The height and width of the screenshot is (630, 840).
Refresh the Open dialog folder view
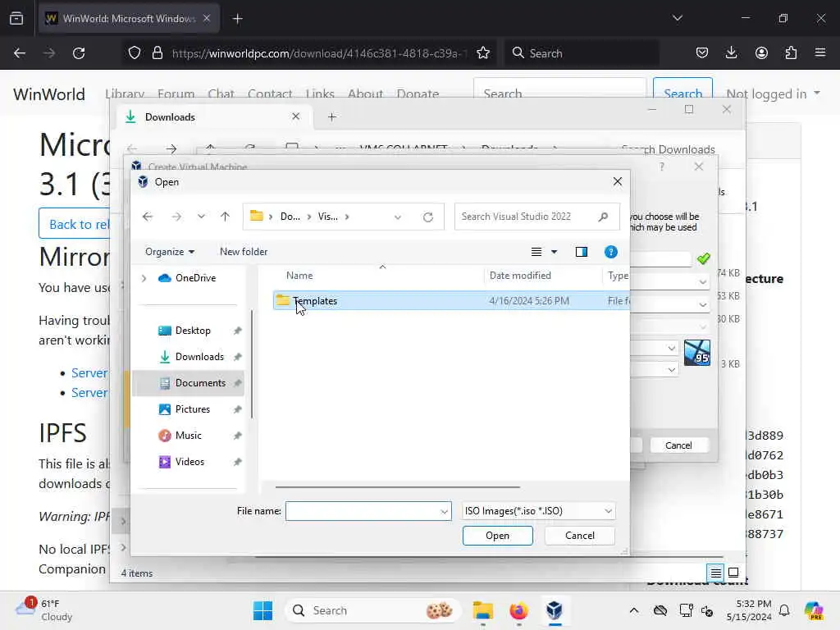pos(427,217)
